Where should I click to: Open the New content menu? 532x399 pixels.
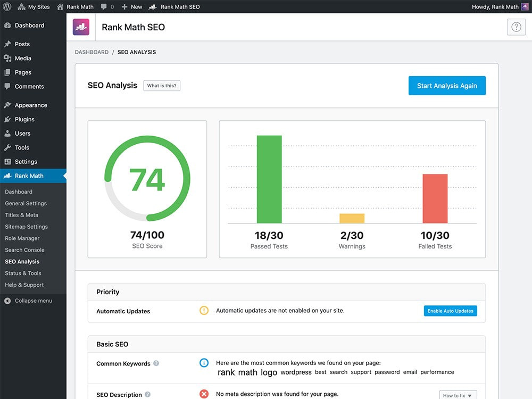coord(132,7)
